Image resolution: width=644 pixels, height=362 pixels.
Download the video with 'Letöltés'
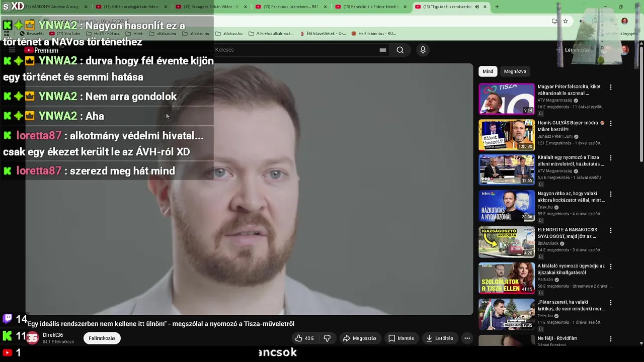click(x=440, y=338)
